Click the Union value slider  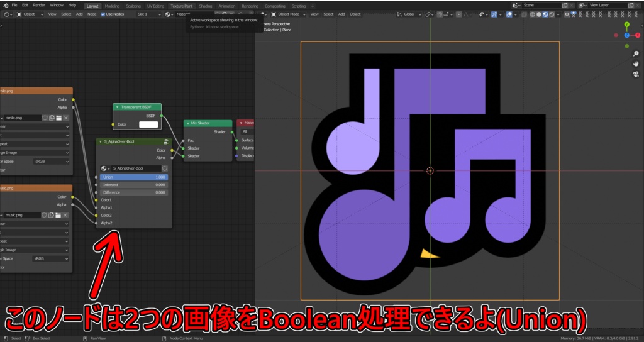[134, 177]
